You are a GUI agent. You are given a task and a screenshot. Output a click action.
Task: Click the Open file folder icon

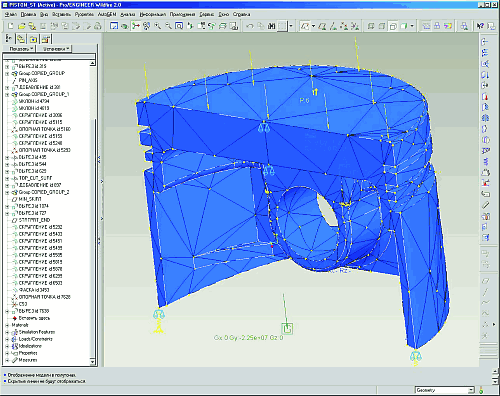click(x=22, y=26)
